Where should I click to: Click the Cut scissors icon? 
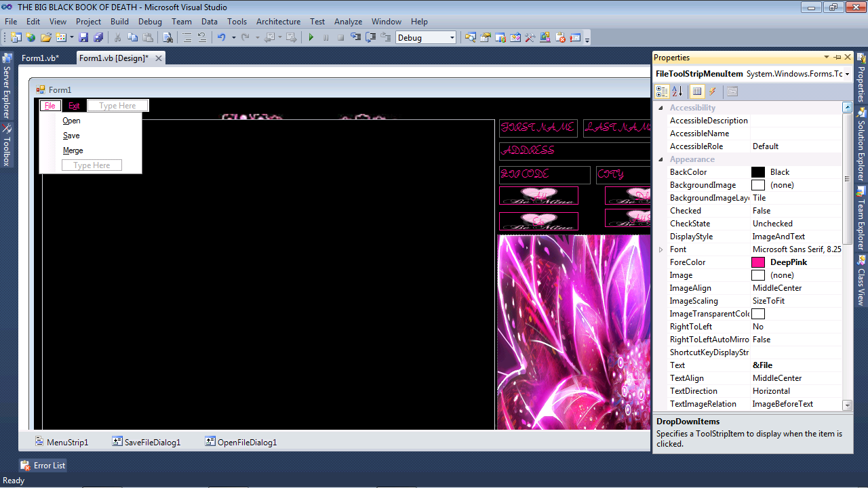[117, 38]
